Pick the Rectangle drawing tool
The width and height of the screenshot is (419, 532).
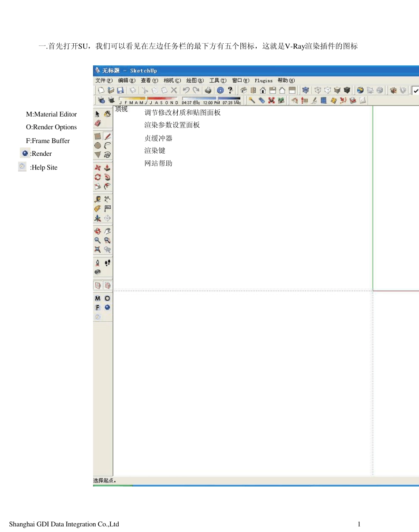(x=98, y=136)
